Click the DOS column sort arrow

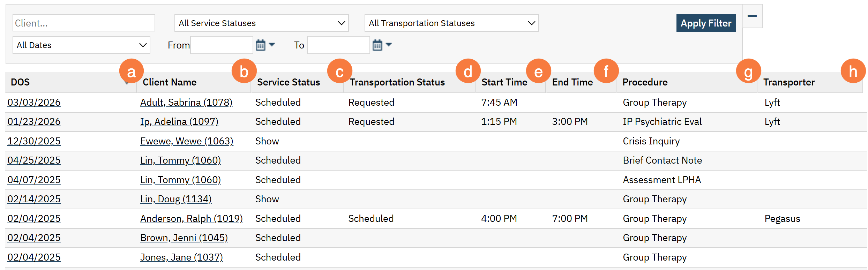click(127, 83)
